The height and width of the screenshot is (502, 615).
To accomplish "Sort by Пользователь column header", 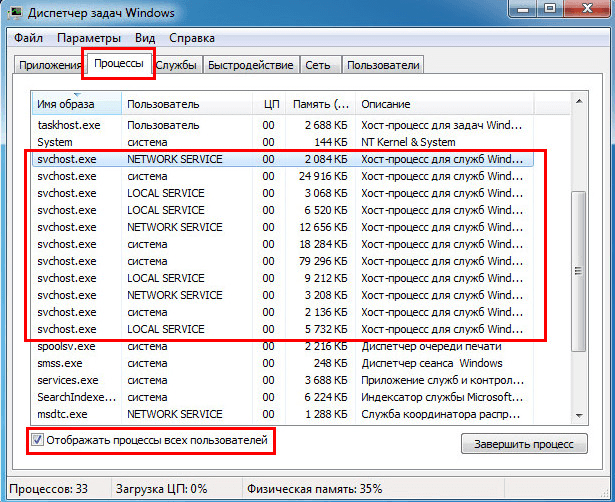I will point(187,104).
